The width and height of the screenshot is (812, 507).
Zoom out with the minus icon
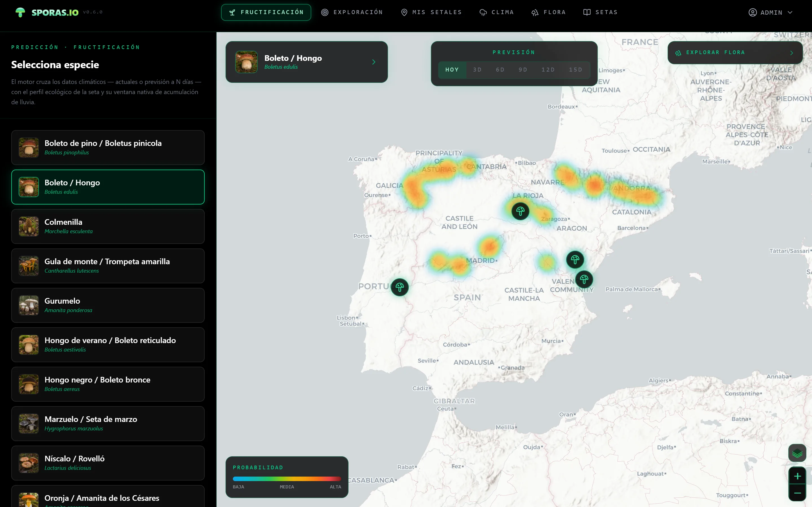pos(797,493)
